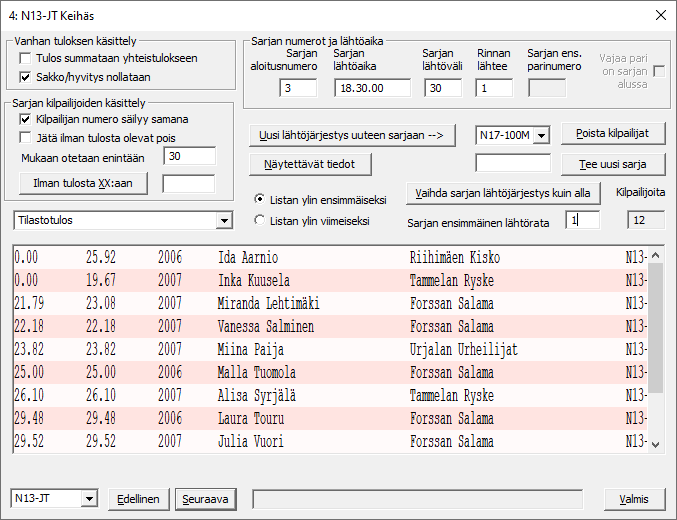The width and height of the screenshot is (677, 520).
Task: Select 'Listan ylin ensimmäiseksi' radio button
Action: point(260,198)
